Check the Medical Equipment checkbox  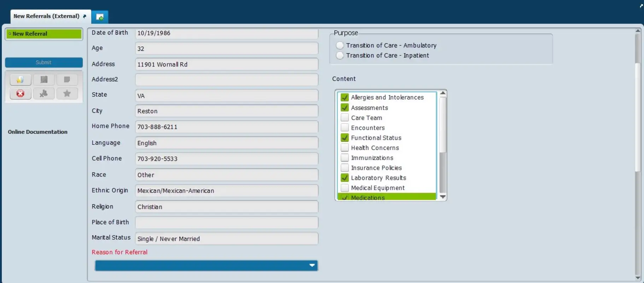coord(345,187)
